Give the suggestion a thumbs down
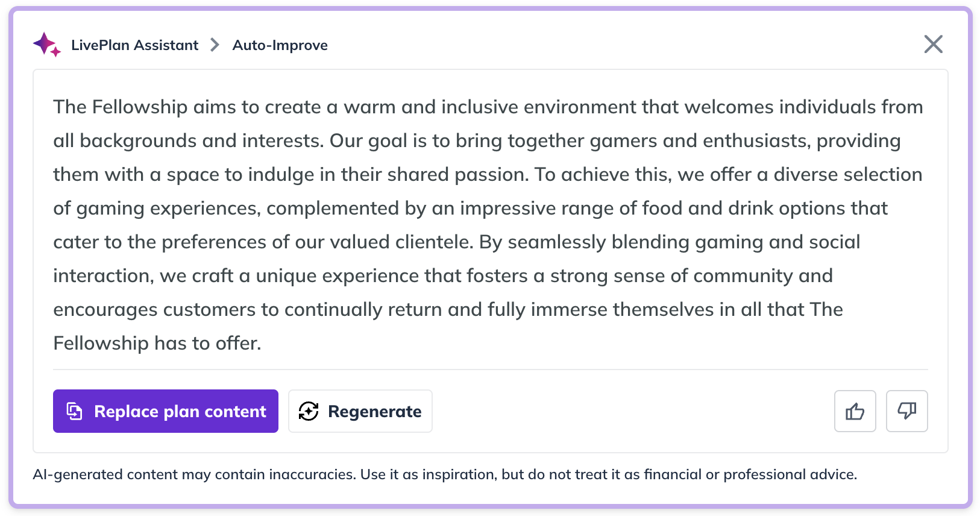The width and height of the screenshot is (980, 516). [x=906, y=411]
